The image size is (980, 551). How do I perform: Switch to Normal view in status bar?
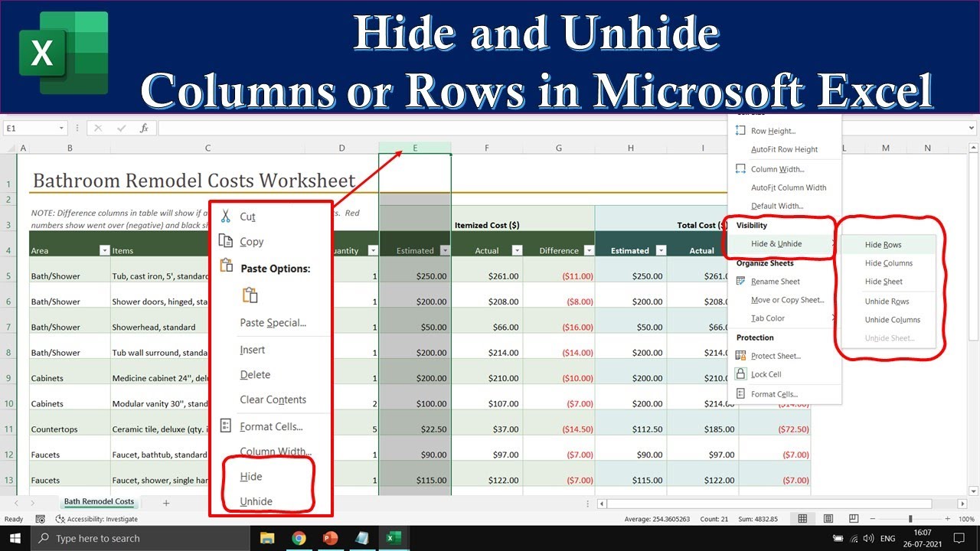click(802, 519)
